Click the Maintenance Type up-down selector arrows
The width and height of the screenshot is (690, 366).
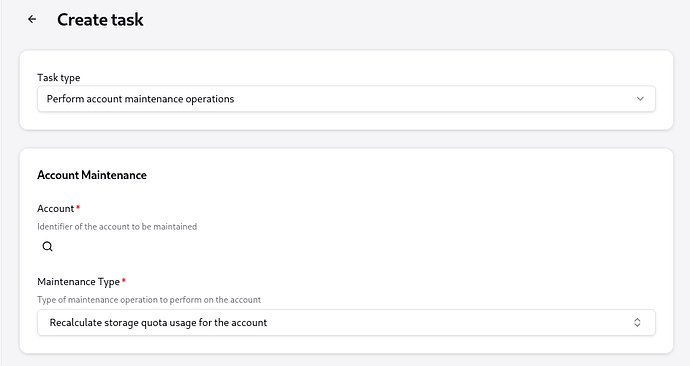(x=637, y=322)
